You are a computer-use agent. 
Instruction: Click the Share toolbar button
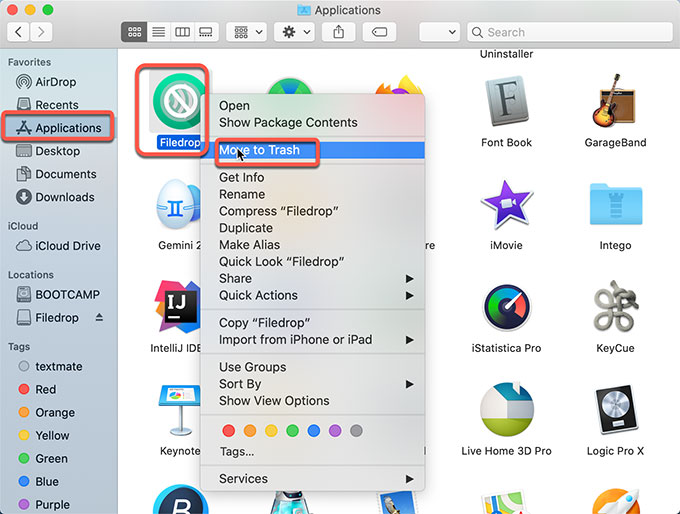[339, 32]
